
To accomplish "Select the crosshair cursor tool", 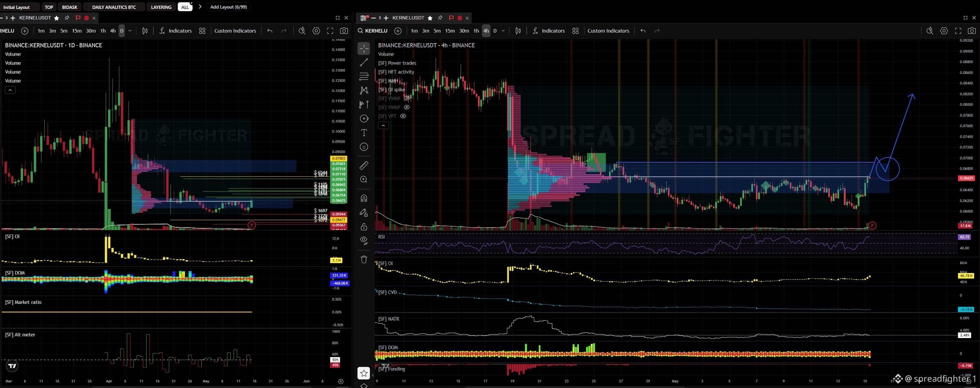I will click(x=364, y=48).
